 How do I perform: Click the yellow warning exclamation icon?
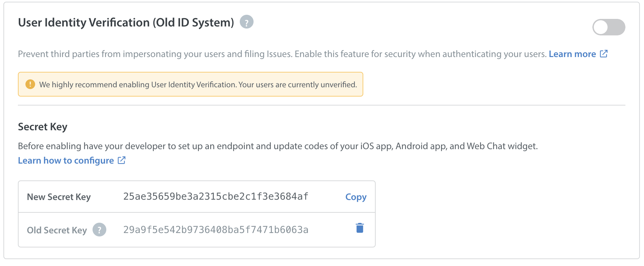pyautogui.click(x=30, y=84)
